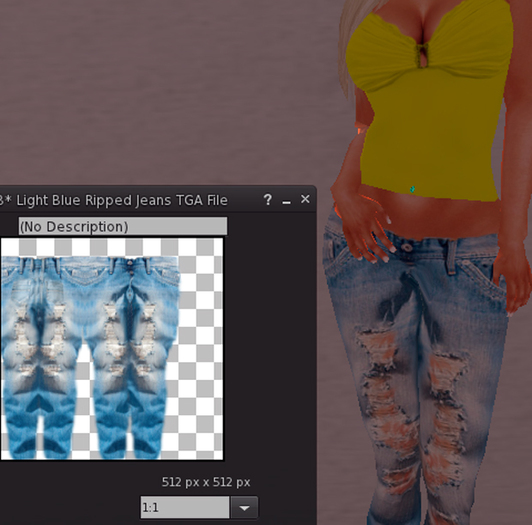Close the Light Blue Ripped Jeans TGA window

tap(305, 199)
